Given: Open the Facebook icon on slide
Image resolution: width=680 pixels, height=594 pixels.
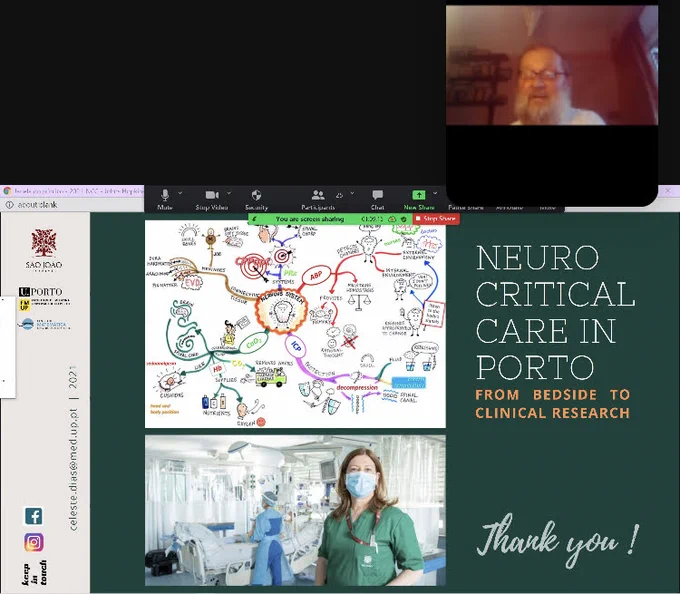Looking at the screenshot, I should coord(34,516).
